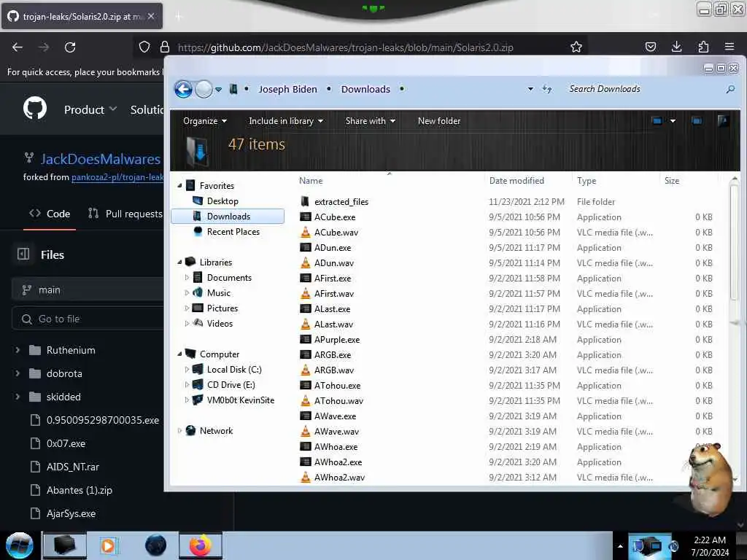Image resolution: width=747 pixels, height=560 pixels.
Task: Click Explorer's forward navigation button
Action: (x=204, y=89)
